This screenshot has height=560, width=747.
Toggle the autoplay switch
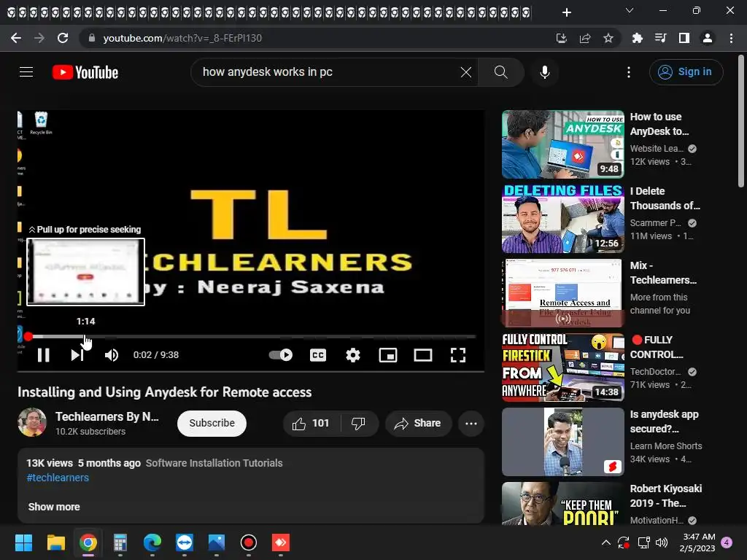coord(281,355)
